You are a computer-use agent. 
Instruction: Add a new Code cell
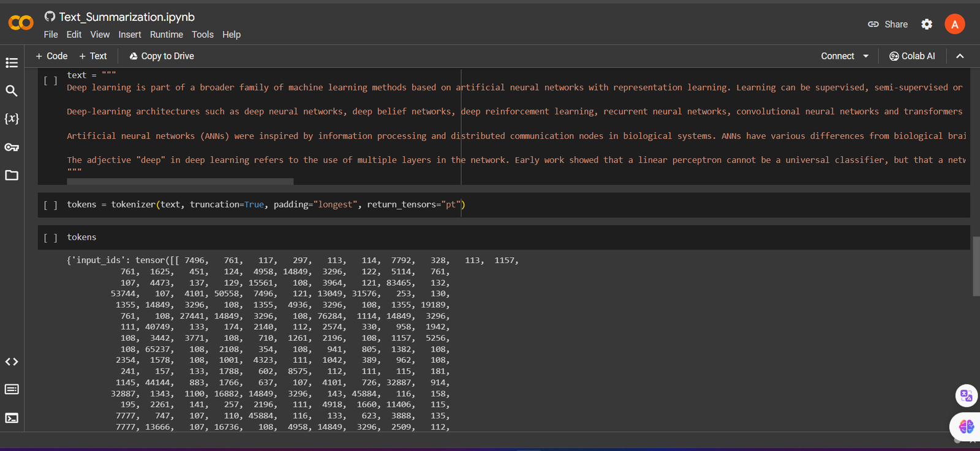click(51, 56)
